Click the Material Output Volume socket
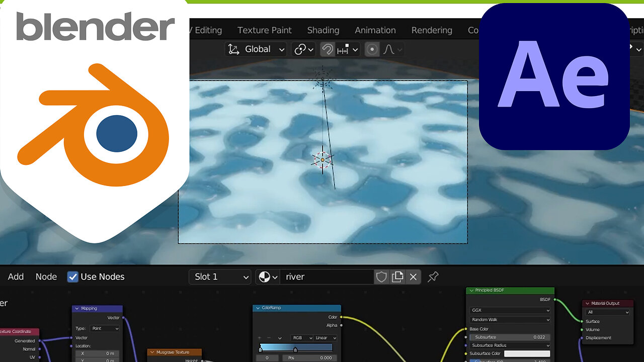 point(582,329)
